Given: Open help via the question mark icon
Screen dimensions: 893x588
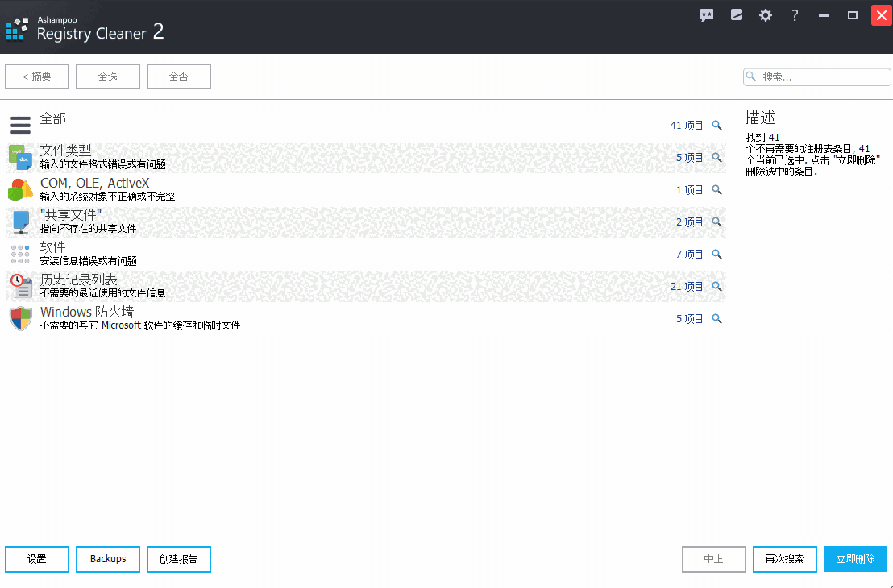Looking at the screenshot, I should [794, 14].
